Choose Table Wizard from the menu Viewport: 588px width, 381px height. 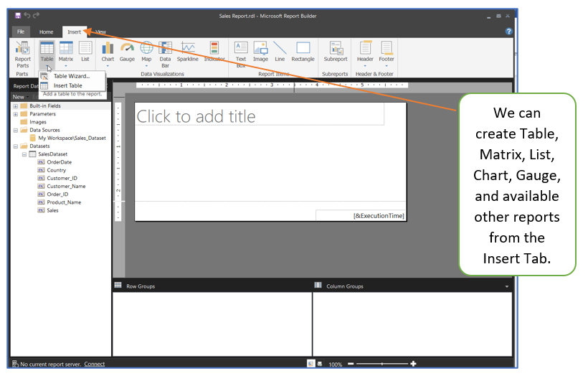[x=71, y=76]
